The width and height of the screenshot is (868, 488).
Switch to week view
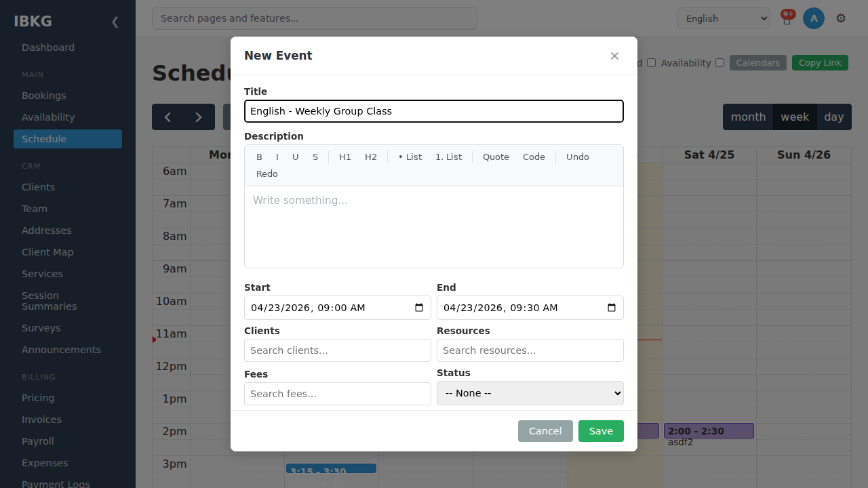coord(795,117)
